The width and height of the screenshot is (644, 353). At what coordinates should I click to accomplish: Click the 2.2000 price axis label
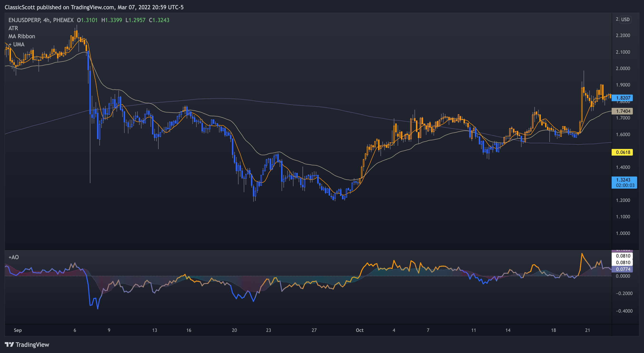click(623, 35)
